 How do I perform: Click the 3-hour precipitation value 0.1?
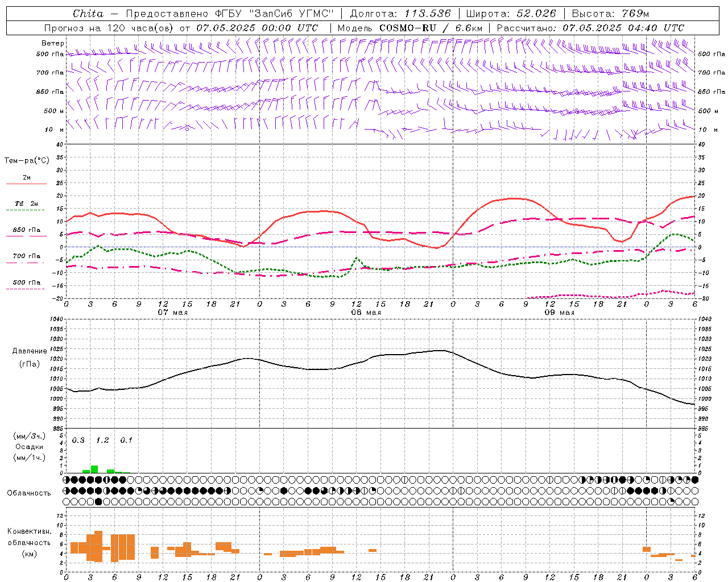click(126, 440)
